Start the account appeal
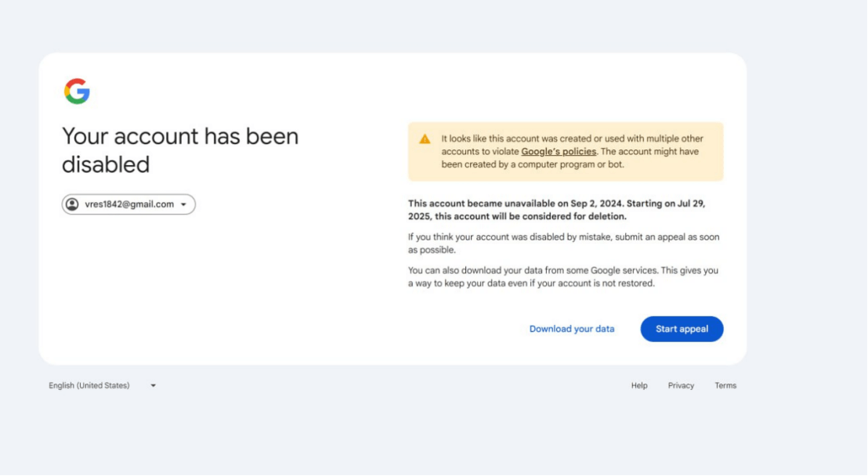This screenshot has width=868, height=476. pos(682,329)
